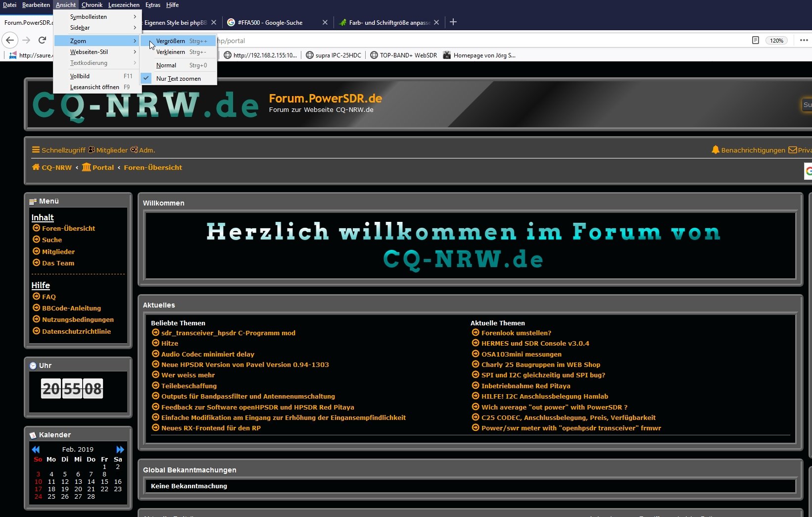Open the 'Foren-Übersicht' breadcrumb link
Viewport: 812px width, 517px height.
coord(153,167)
